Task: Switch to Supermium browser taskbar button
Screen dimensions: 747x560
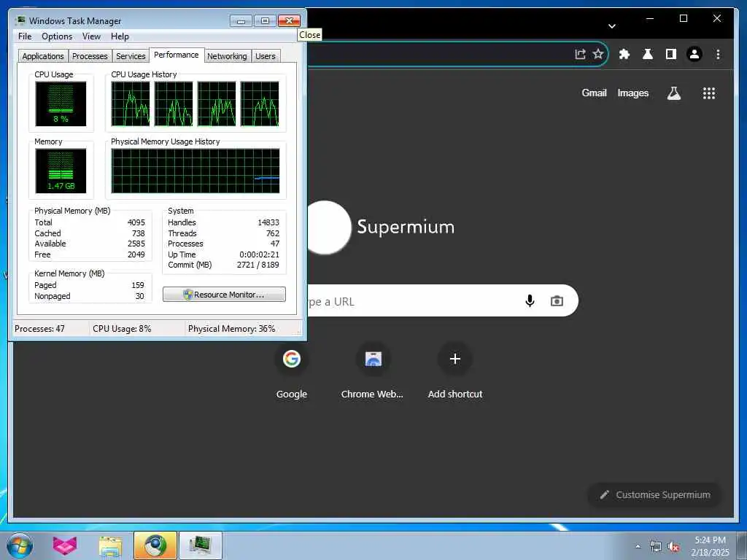Action: coord(155,545)
